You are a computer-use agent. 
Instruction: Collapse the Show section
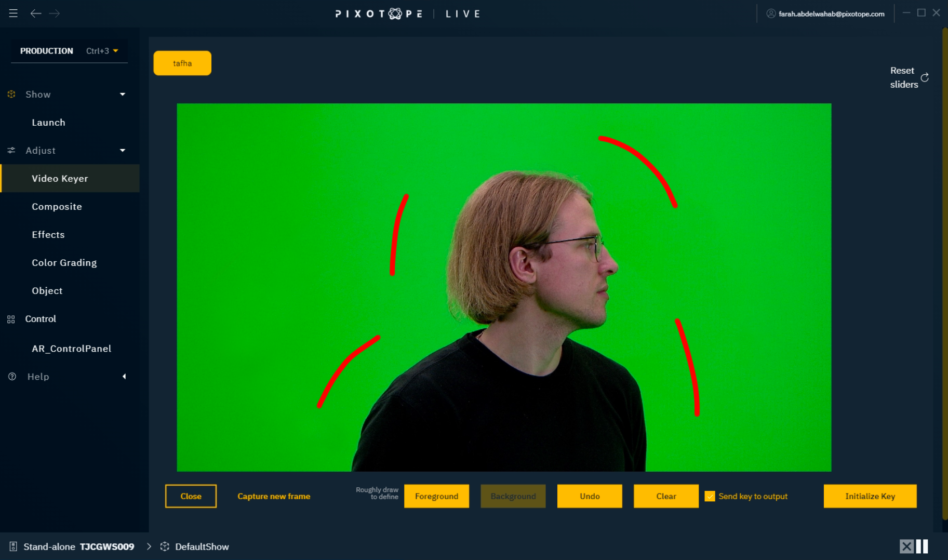click(x=123, y=95)
